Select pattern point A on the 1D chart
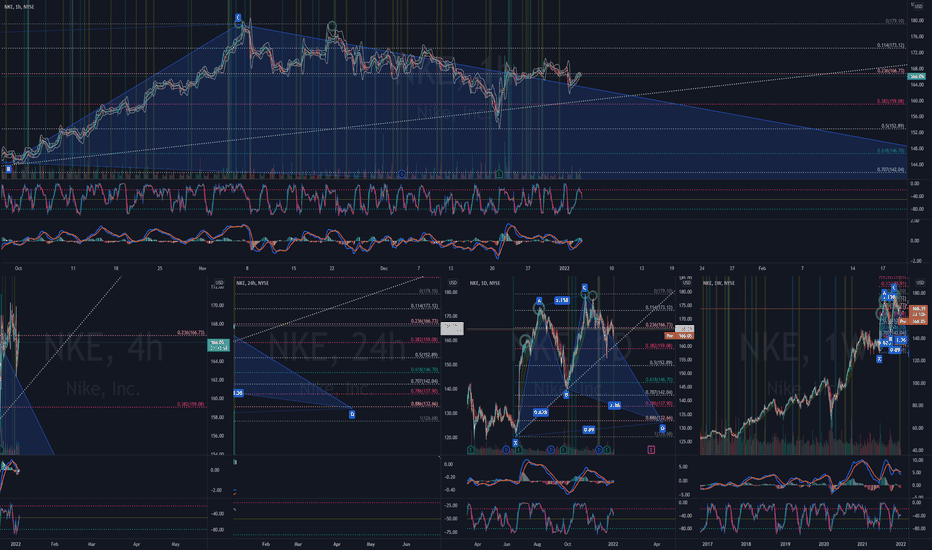Viewport: 932px width, 550px height. (539, 301)
